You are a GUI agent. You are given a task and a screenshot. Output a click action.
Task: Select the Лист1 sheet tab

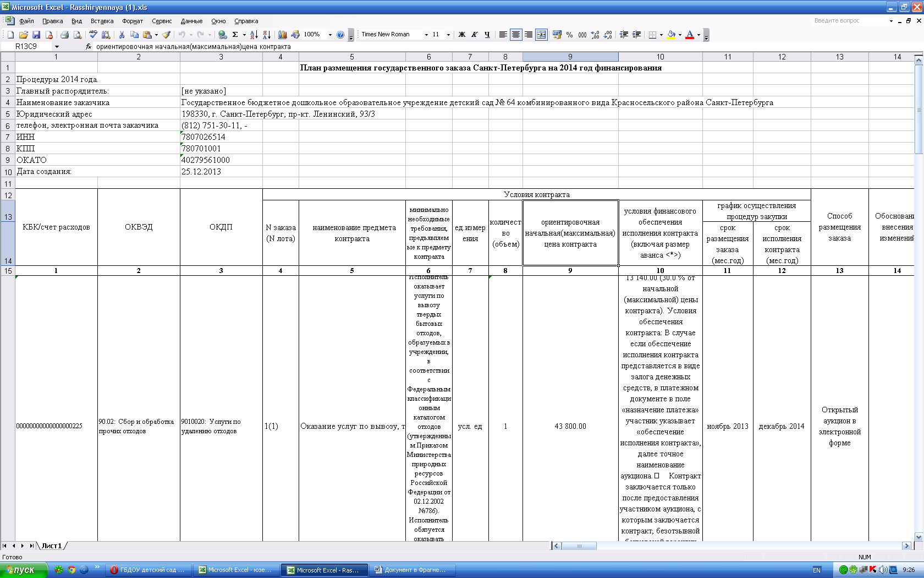click(52, 546)
